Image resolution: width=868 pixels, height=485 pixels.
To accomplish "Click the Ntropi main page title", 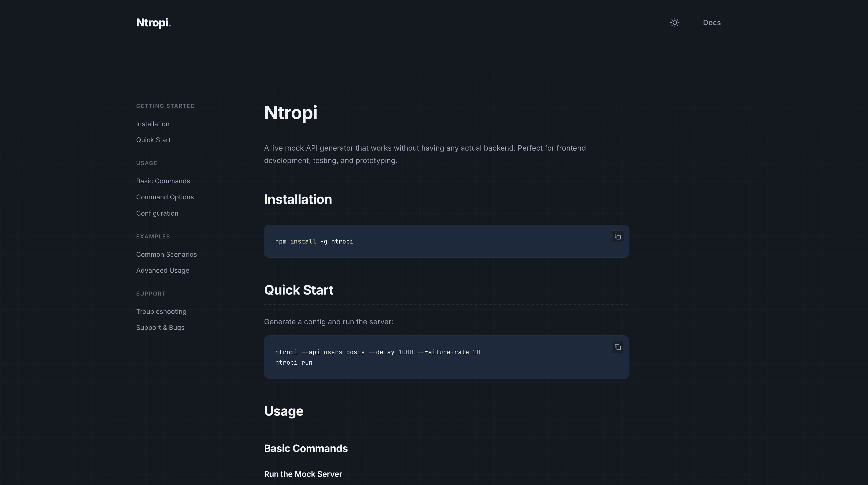I will point(291,112).
